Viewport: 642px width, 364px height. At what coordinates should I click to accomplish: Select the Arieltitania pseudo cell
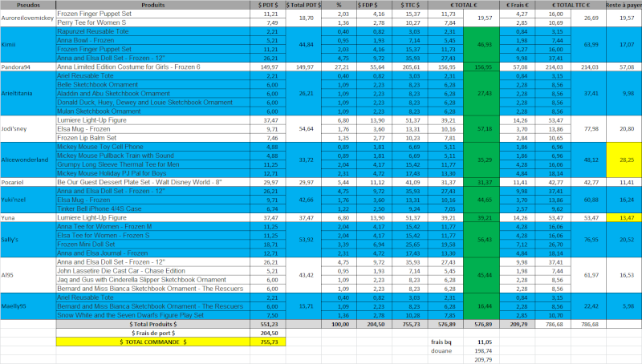click(x=28, y=93)
